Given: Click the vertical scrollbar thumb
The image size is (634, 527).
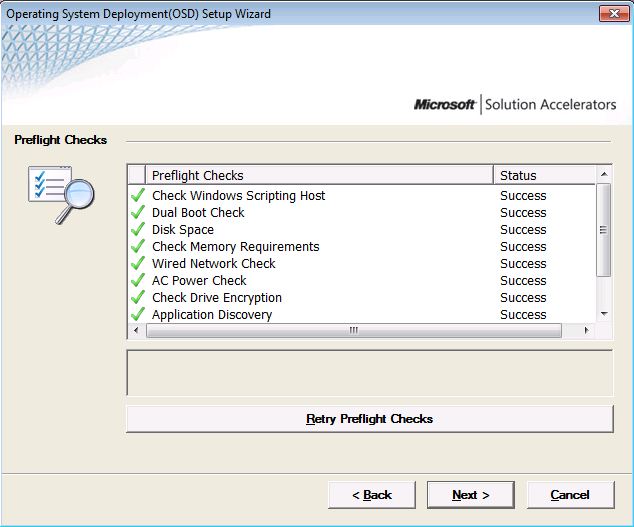Looking at the screenshot, I should (x=604, y=230).
